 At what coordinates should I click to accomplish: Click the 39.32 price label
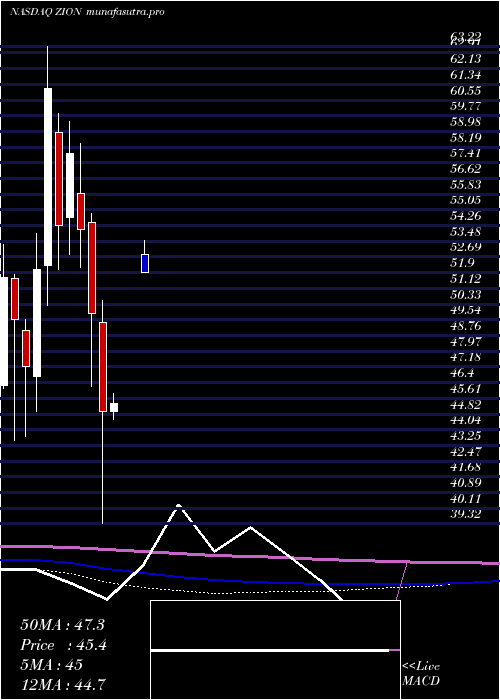pos(466,514)
